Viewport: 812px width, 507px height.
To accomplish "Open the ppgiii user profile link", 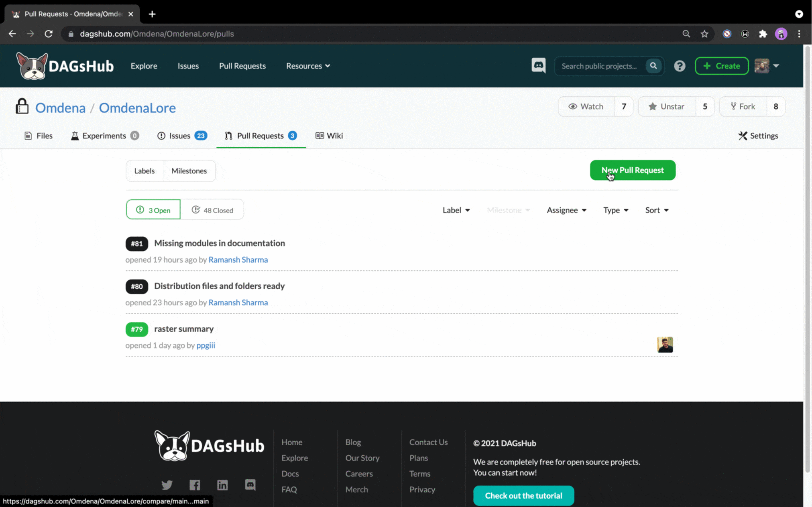I will pyautogui.click(x=206, y=345).
